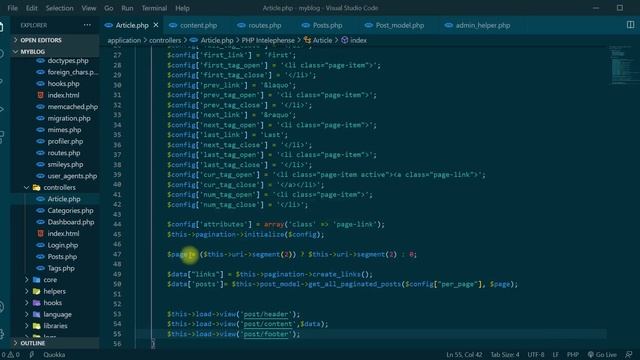The image size is (640, 360).
Task: Open Tags.php file
Action: click(x=61, y=268)
